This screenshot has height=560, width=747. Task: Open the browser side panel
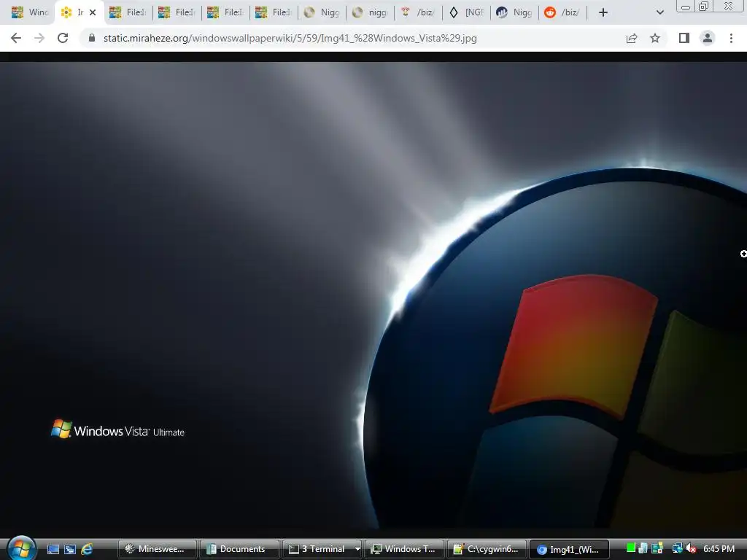point(684,38)
